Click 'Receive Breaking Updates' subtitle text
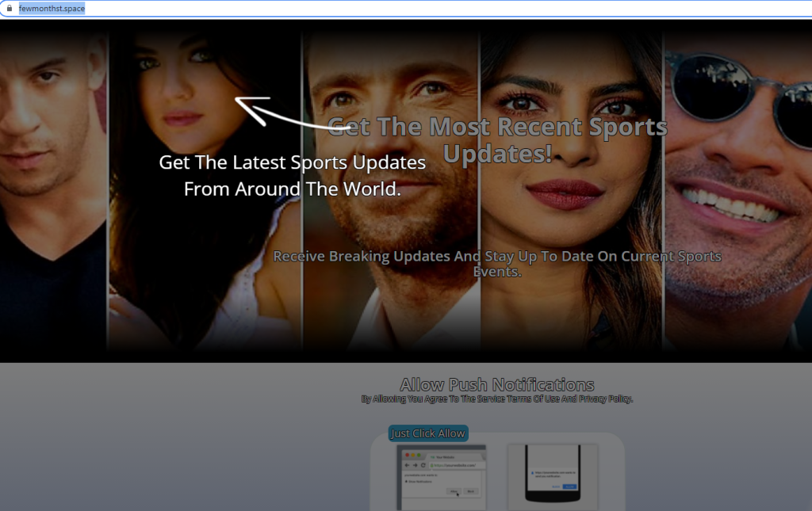The height and width of the screenshot is (511, 812). (x=497, y=264)
